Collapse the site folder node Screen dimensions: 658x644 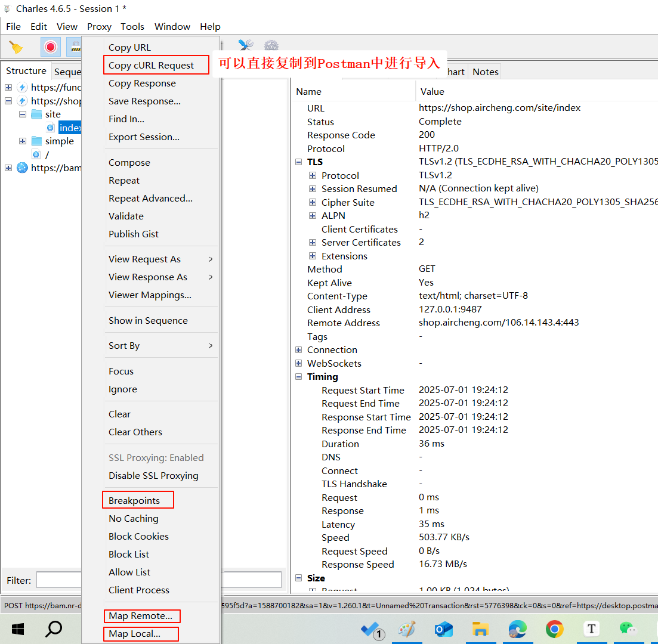click(23, 114)
